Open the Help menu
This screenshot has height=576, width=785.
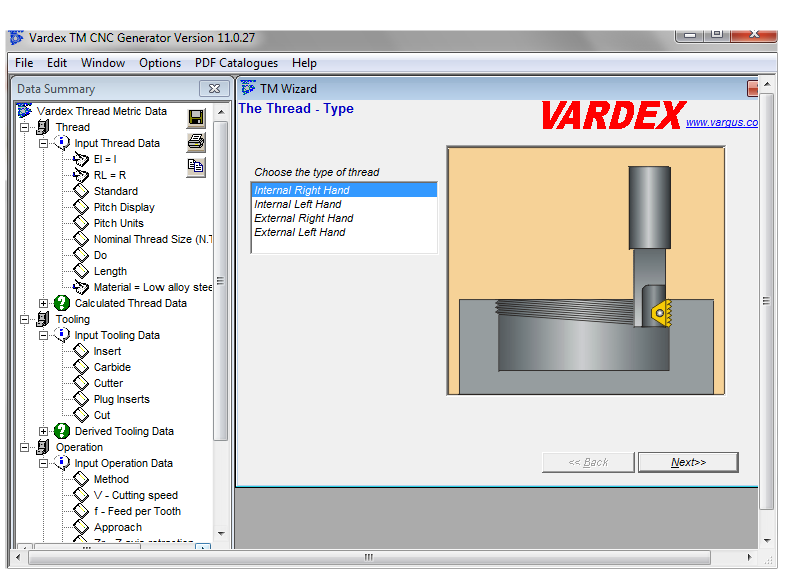click(x=304, y=63)
